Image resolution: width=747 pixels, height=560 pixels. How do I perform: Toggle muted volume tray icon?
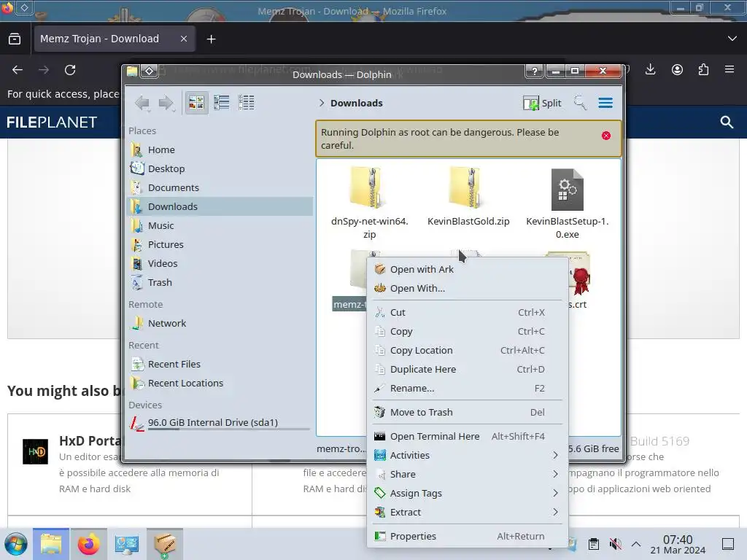coord(615,544)
